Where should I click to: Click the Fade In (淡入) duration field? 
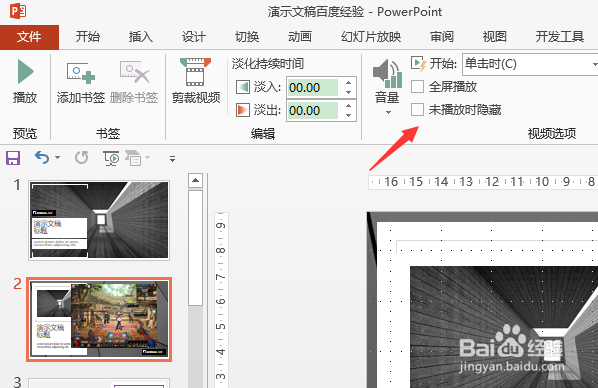pos(312,88)
